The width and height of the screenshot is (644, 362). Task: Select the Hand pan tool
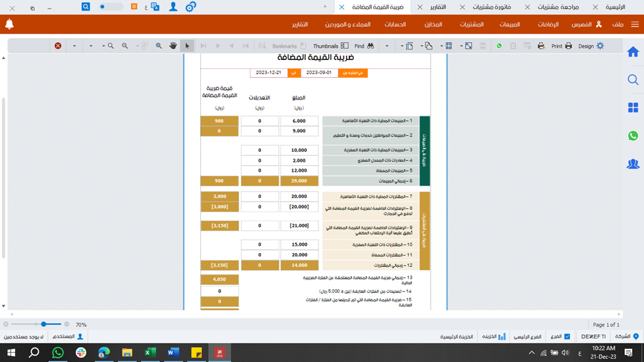click(x=173, y=46)
